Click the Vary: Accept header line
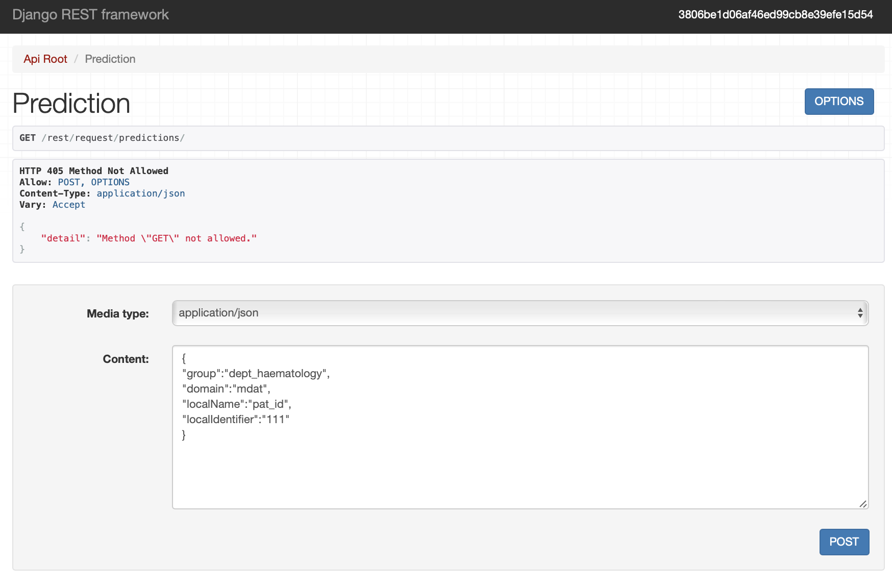 (52, 205)
